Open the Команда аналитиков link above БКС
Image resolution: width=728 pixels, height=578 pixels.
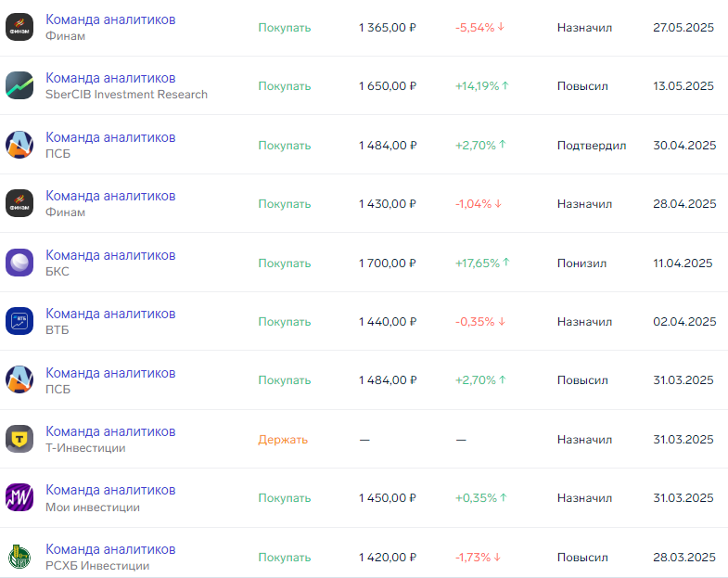pos(110,255)
